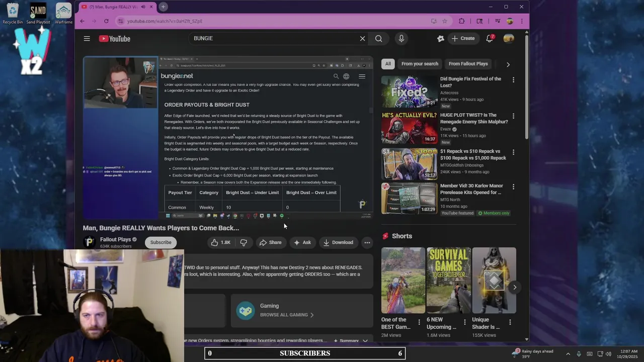Open options for One of the BEST short
Screen dimensions: 644x362
[419, 322]
